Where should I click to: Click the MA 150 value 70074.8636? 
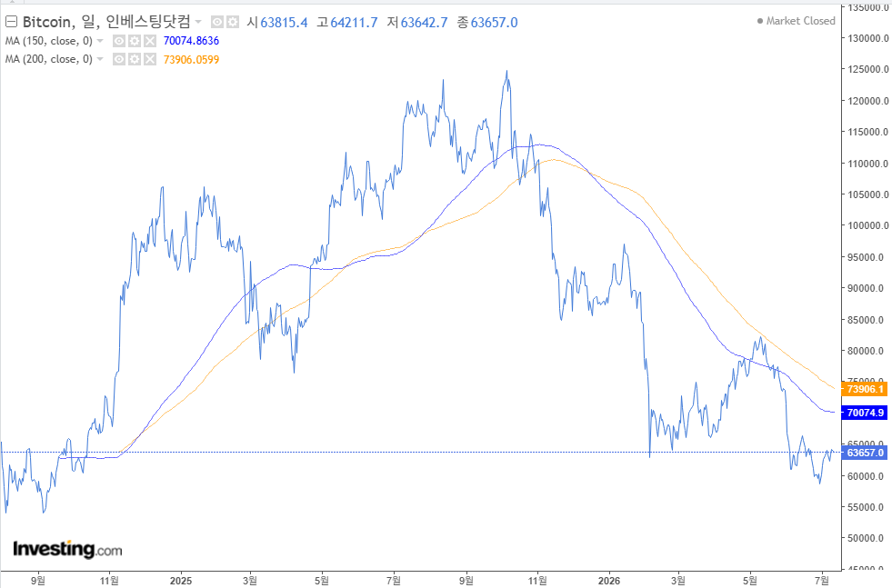[x=191, y=41]
